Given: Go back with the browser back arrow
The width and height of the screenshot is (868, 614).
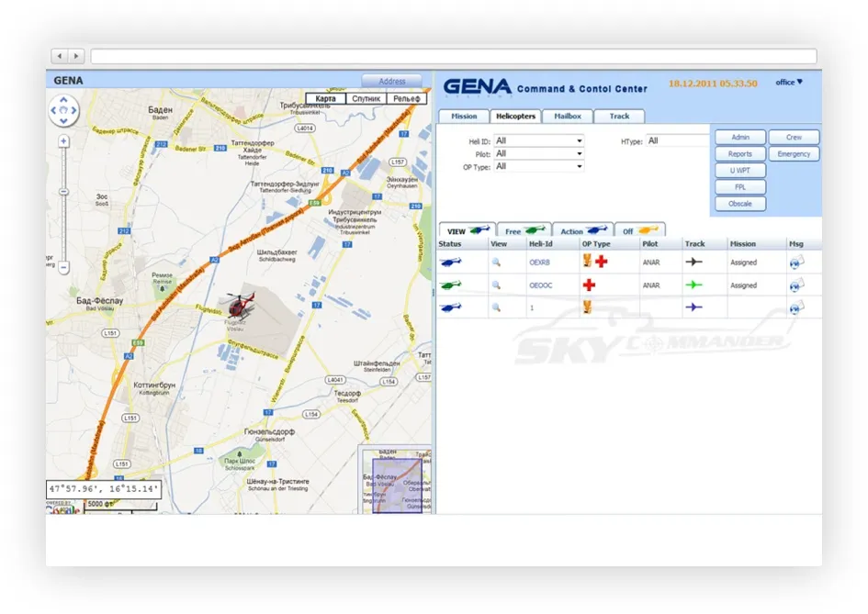Looking at the screenshot, I should (x=60, y=56).
